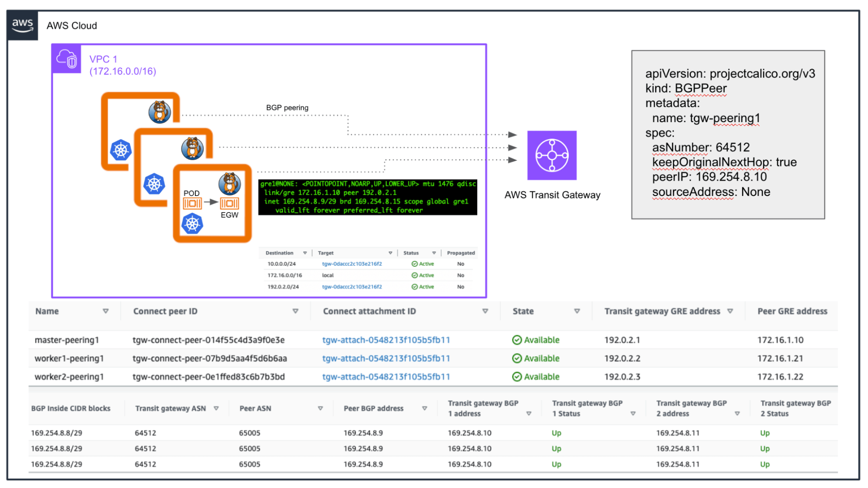Open tgw-attach link in worker2-peering1 row
The height and width of the screenshot is (488, 868).
click(x=386, y=377)
